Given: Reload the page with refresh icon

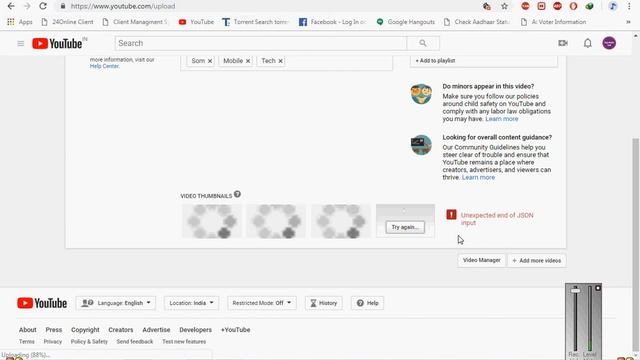Looking at the screenshot, I should 43,6.
